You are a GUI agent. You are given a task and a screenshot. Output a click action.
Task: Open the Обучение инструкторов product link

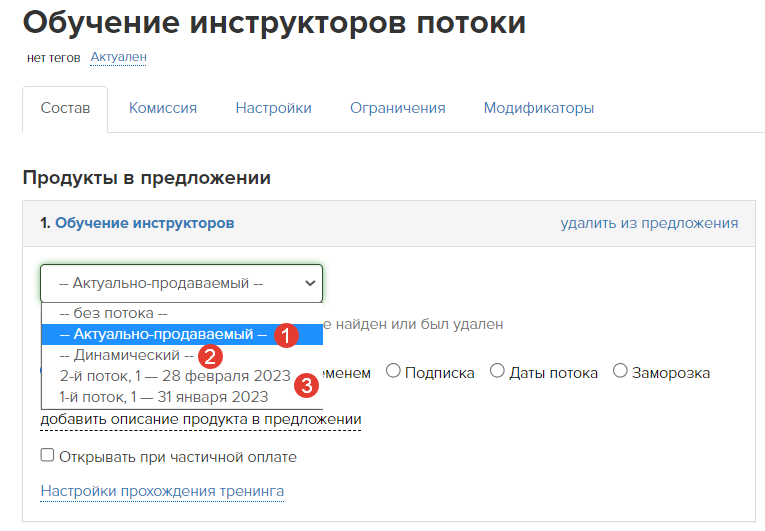pos(144,223)
